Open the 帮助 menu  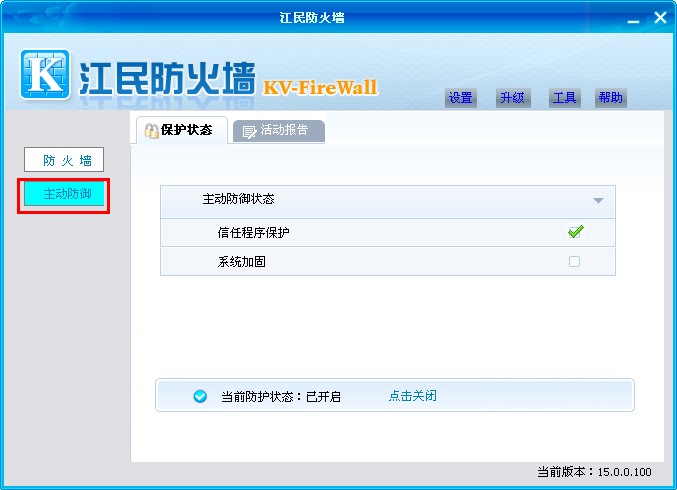click(x=611, y=98)
